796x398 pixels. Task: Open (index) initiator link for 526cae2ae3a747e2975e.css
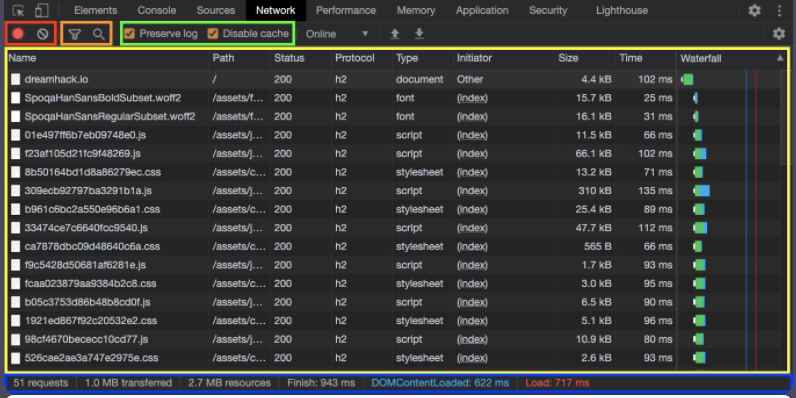point(472,358)
